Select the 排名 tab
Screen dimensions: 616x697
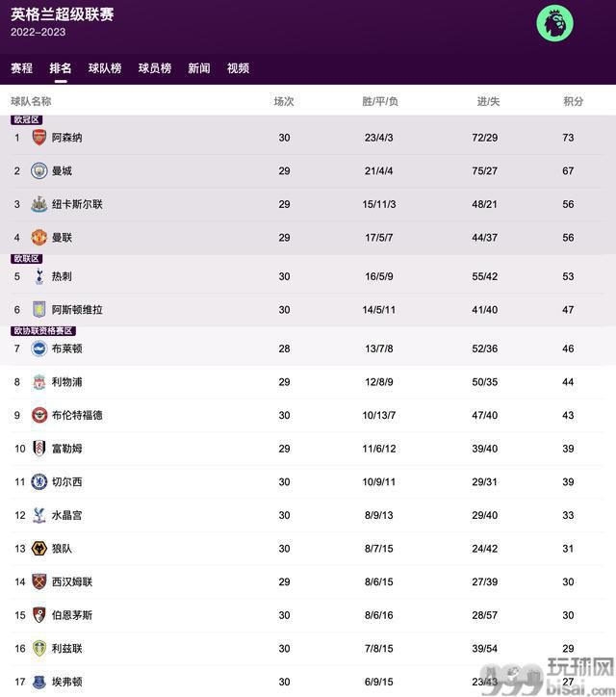[61, 68]
